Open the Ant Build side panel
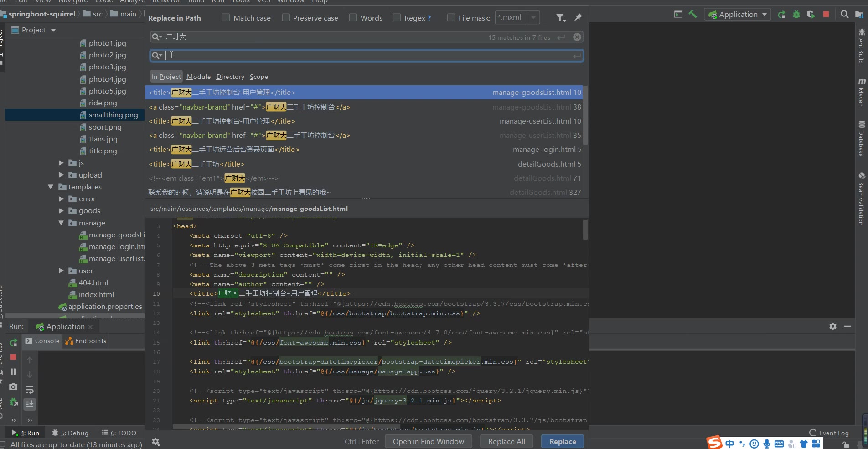Viewport: 868px width, 449px height. 861,46
